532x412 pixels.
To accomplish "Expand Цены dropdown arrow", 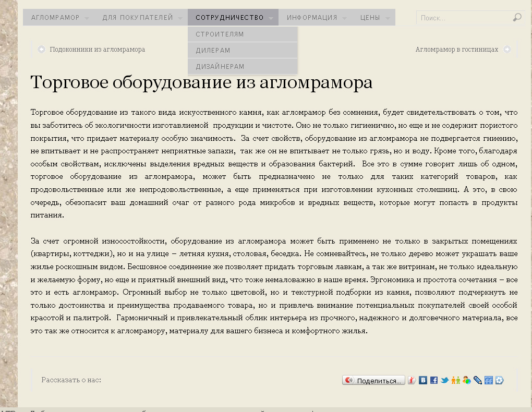I will (388, 18).
